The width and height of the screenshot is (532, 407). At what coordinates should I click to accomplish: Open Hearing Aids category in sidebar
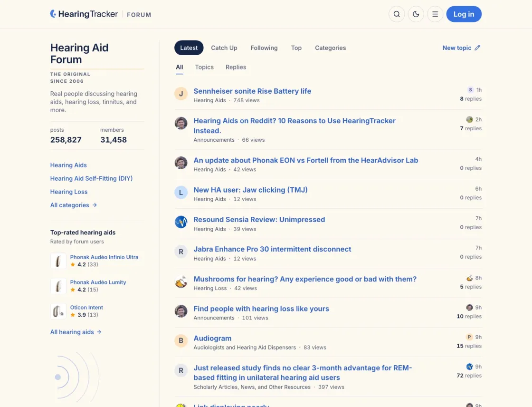(x=68, y=165)
